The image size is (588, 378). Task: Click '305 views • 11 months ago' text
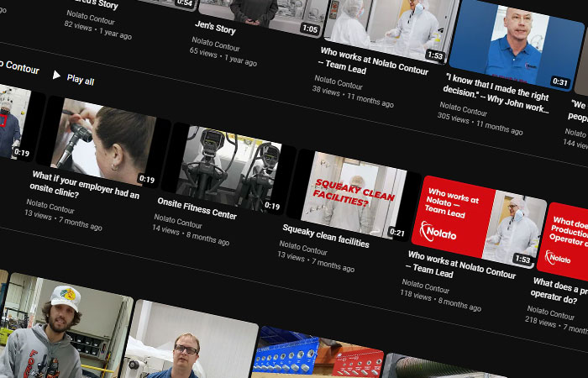[x=480, y=124]
